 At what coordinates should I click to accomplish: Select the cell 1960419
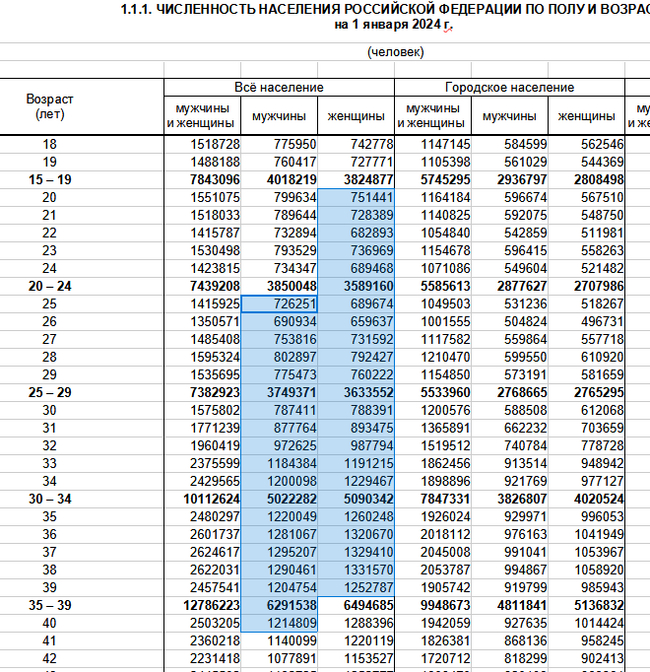click(202, 446)
